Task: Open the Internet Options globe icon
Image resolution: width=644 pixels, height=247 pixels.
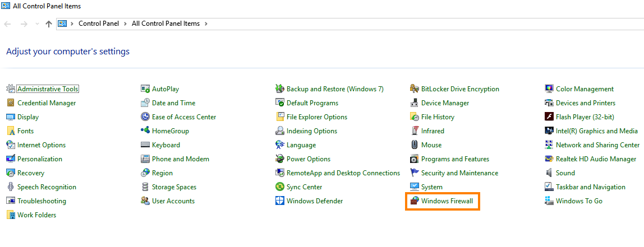Action: (x=11, y=145)
